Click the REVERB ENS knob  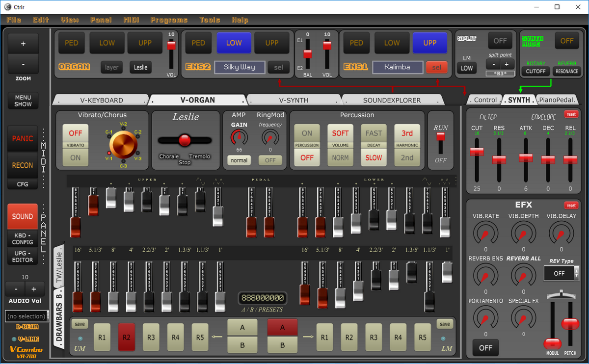pos(485,276)
